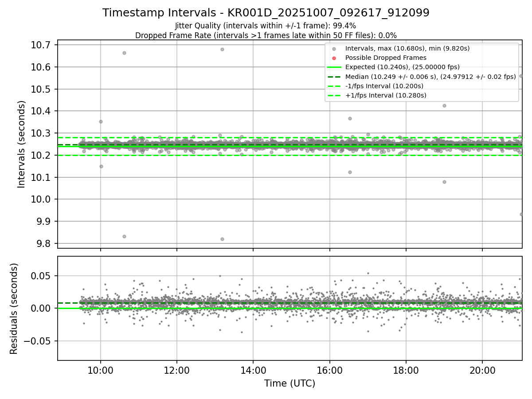This screenshot has height=399, width=532.
Task: Click the outlier point near 10.12s around 16:30
Action: pyautogui.click(x=350, y=172)
